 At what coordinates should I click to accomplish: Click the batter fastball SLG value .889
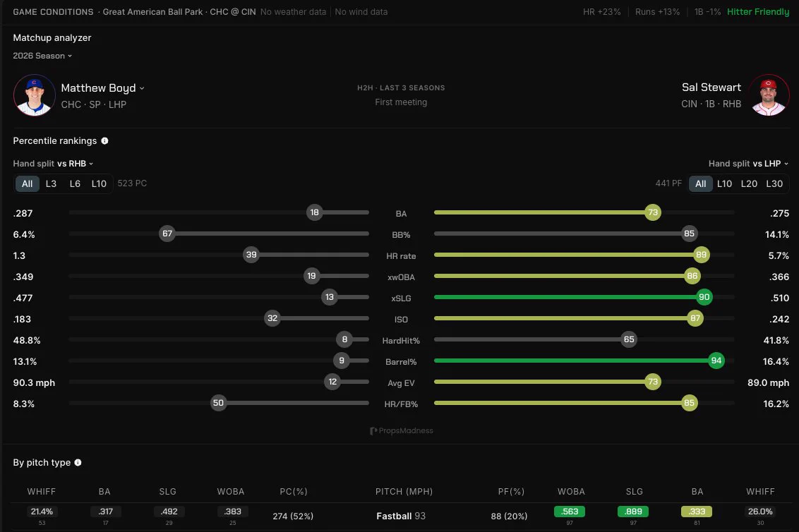point(633,512)
